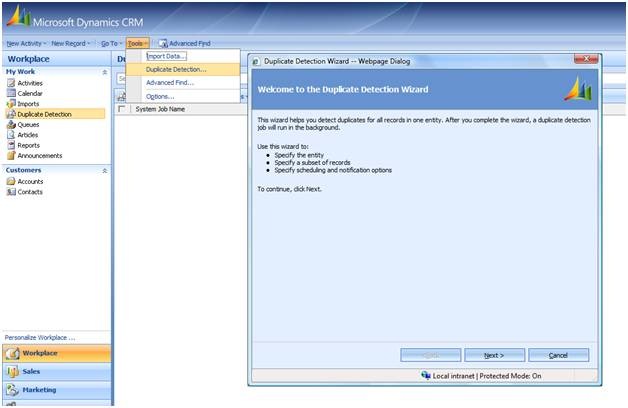This screenshot has width=628, height=408.
Task: Click the Announcements icon in the sidebar
Action: click(x=11, y=155)
